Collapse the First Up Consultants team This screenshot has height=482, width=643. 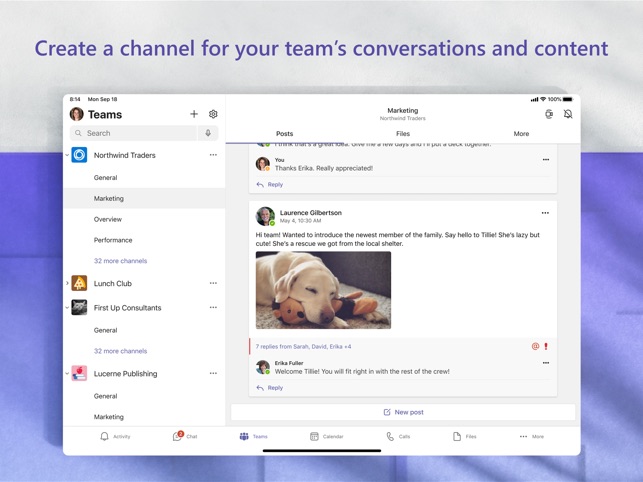67,307
